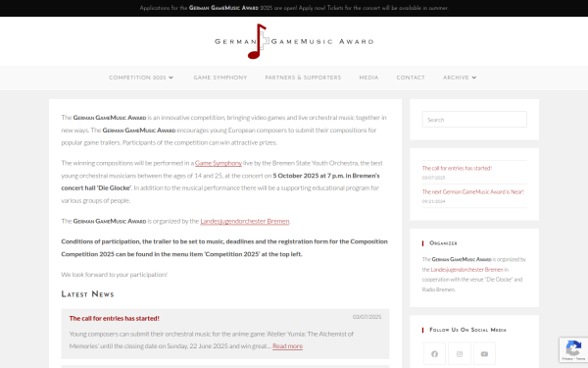Open the Game Symphony menu item
This screenshot has width=588, height=368.
(220, 78)
